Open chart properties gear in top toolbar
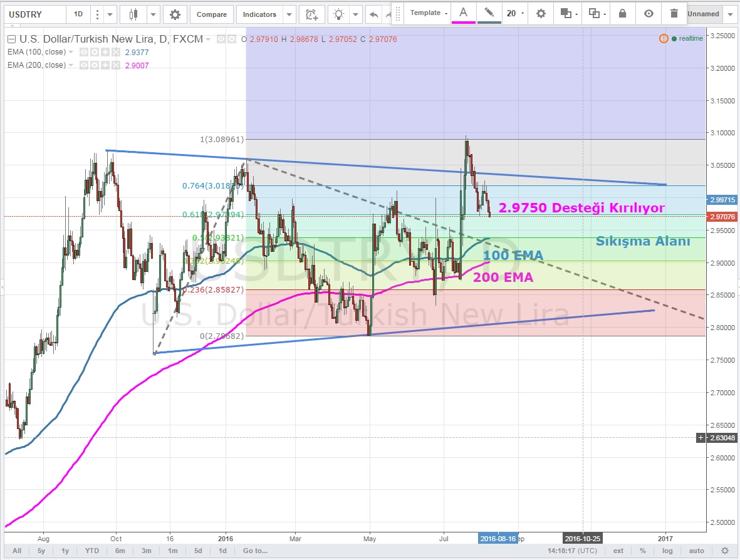This screenshot has height=560, width=740. click(175, 14)
